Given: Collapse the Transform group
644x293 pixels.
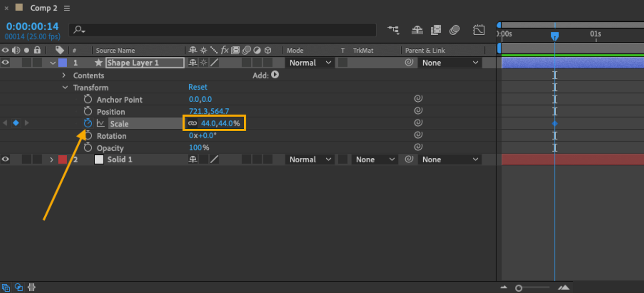Looking at the screenshot, I should (x=65, y=87).
